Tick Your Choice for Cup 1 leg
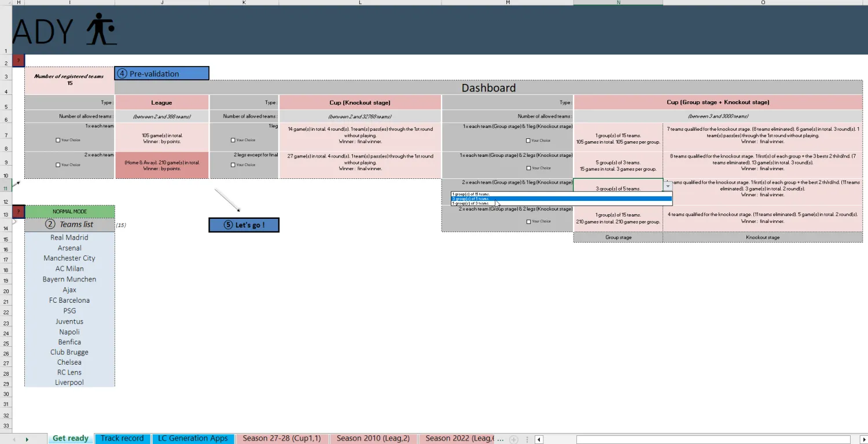The image size is (868, 444). 233,140
